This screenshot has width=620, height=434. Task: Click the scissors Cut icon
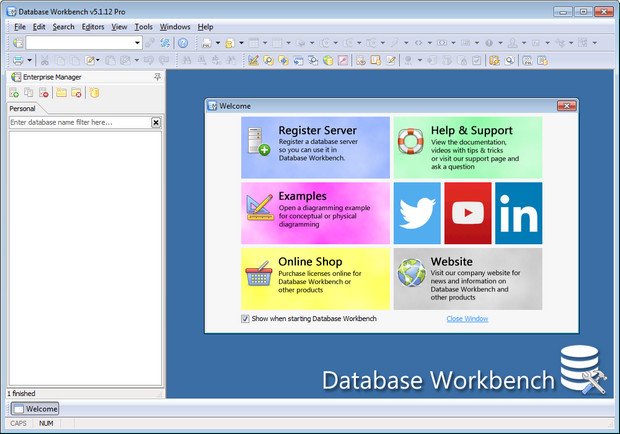click(x=45, y=60)
